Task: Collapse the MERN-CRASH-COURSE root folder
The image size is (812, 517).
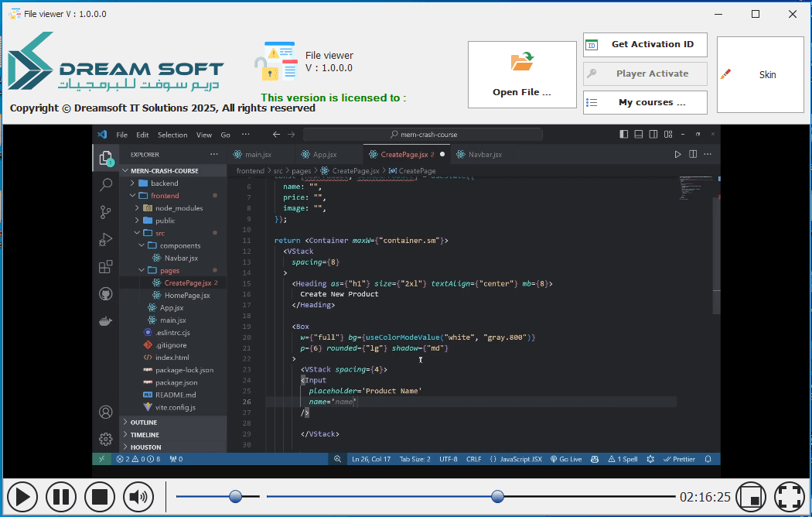Action: [173, 171]
